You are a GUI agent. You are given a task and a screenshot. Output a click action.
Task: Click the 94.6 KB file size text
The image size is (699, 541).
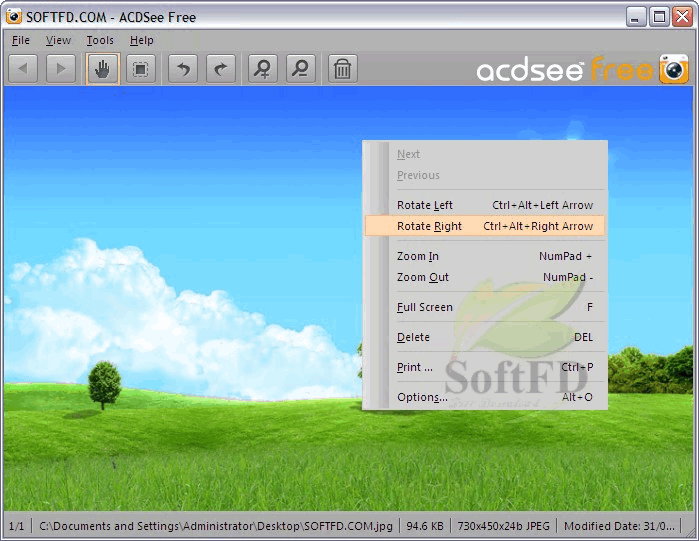(x=425, y=526)
